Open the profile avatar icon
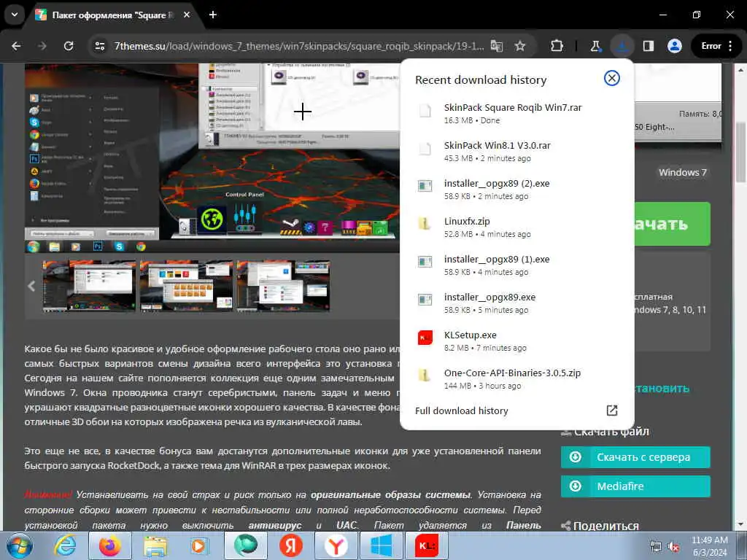Screen dimensions: 747x560 (x=674, y=46)
